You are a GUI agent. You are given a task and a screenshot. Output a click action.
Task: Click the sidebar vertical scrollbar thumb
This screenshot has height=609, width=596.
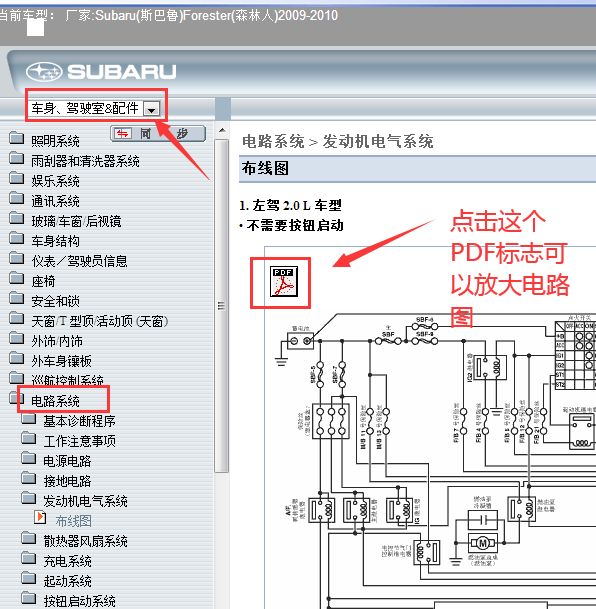click(x=222, y=306)
